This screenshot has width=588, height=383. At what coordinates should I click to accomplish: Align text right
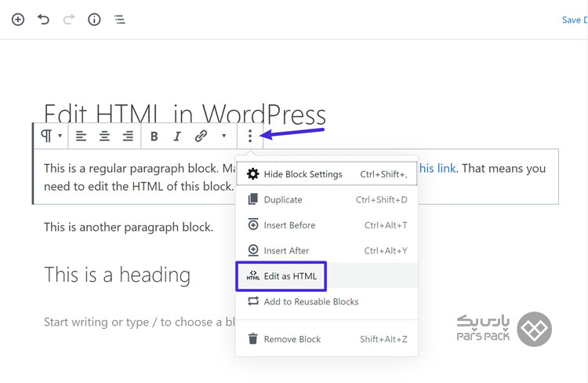[x=128, y=136]
